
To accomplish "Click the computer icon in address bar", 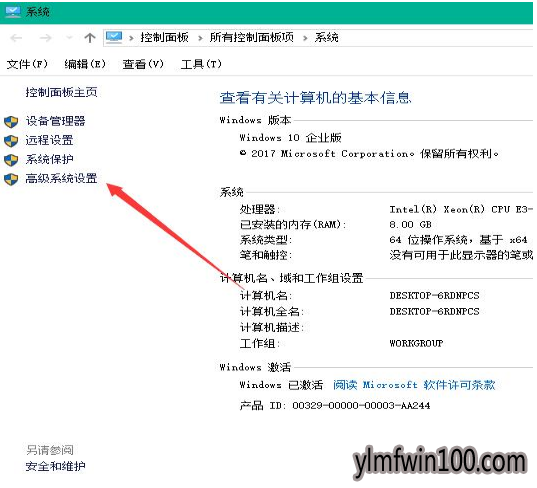I will click(x=114, y=37).
